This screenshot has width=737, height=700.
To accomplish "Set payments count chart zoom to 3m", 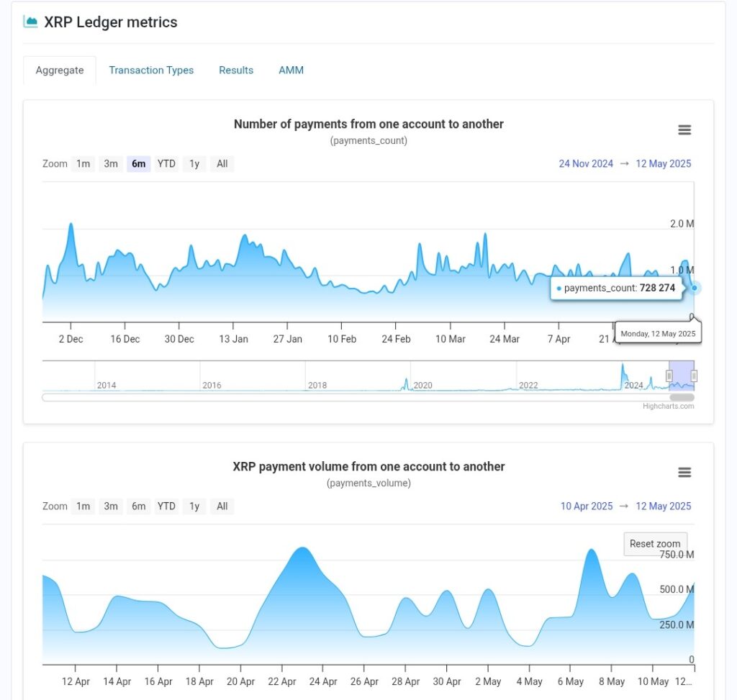I will [111, 163].
